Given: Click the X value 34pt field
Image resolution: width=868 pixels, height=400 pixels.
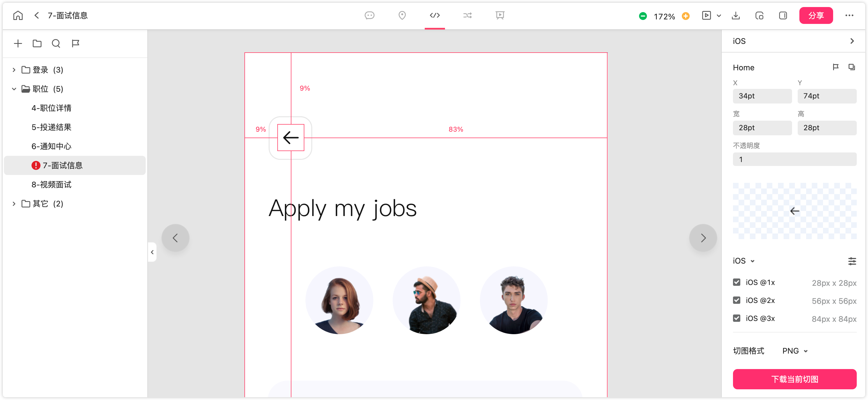Looking at the screenshot, I should (x=762, y=96).
